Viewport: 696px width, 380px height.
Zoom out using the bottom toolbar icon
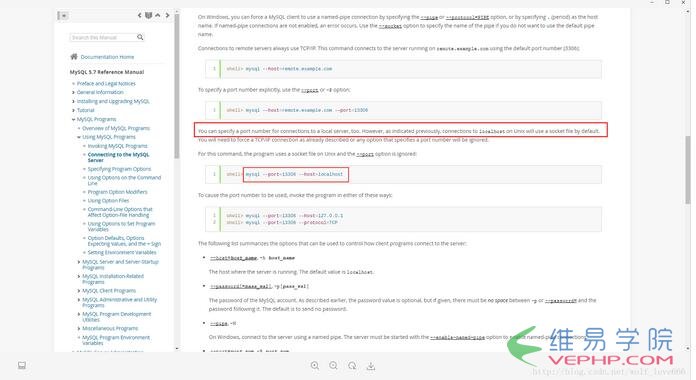click(x=333, y=365)
